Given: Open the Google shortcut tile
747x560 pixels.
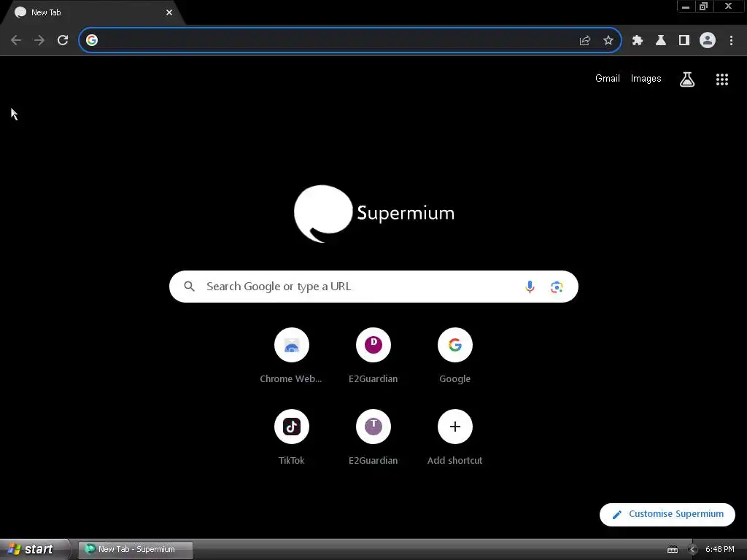Looking at the screenshot, I should click(455, 355).
